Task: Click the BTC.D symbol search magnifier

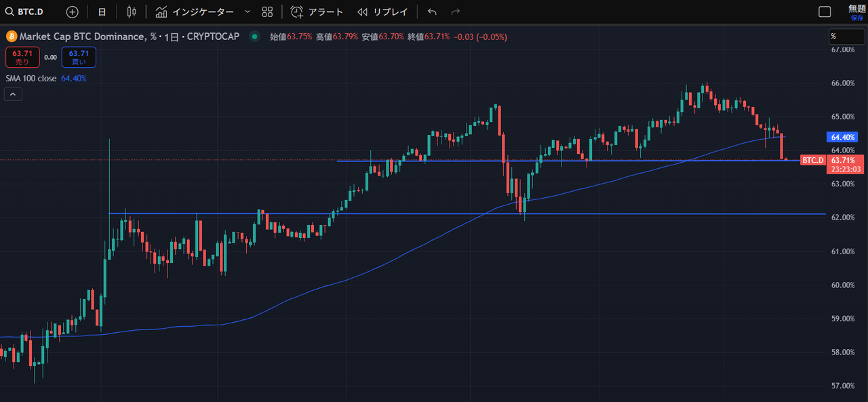Action: click(x=11, y=12)
